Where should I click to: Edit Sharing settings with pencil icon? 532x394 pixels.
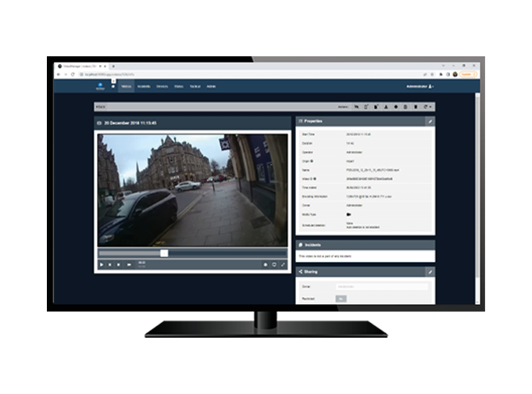[429, 271]
